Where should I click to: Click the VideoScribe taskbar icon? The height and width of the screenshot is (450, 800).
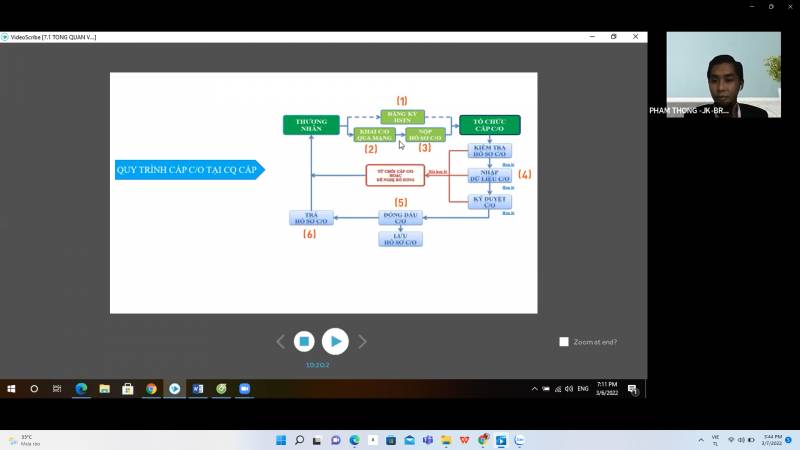pos(174,389)
